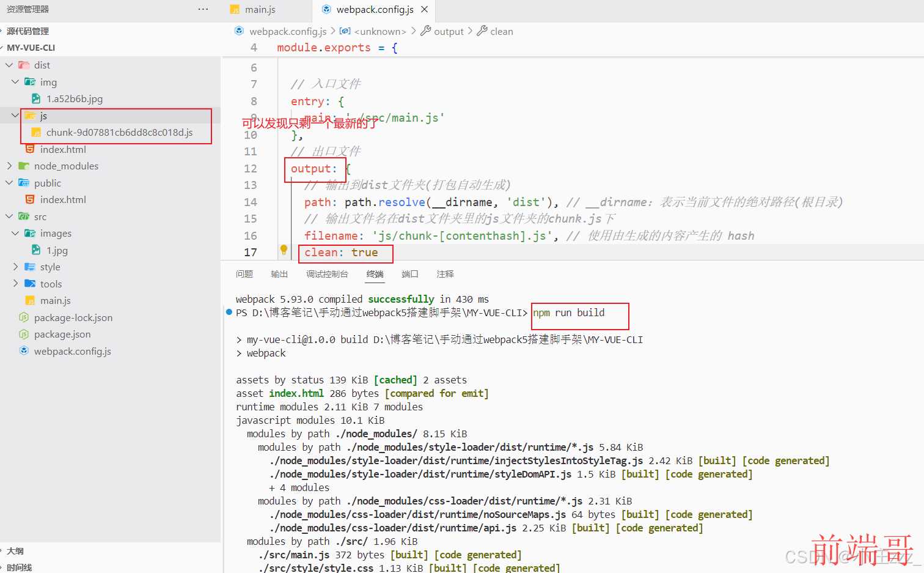Click the 1.jpg file icon
The width and height of the screenshot is (924, 573).
point(36,250)
